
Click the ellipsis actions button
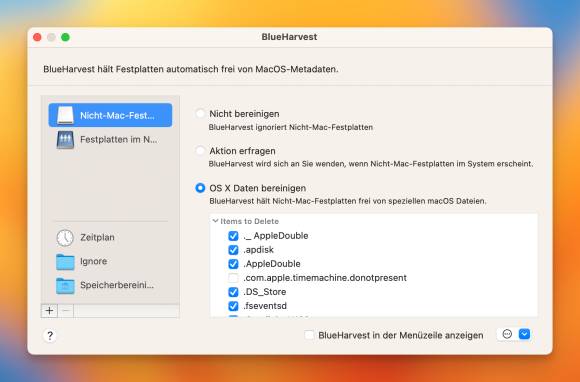[507, 334]
